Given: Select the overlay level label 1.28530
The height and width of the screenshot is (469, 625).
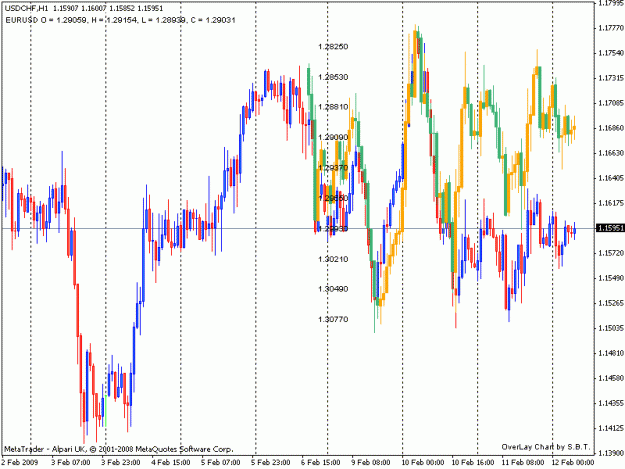Looking at the screenshot, I should tap(333, 77).
